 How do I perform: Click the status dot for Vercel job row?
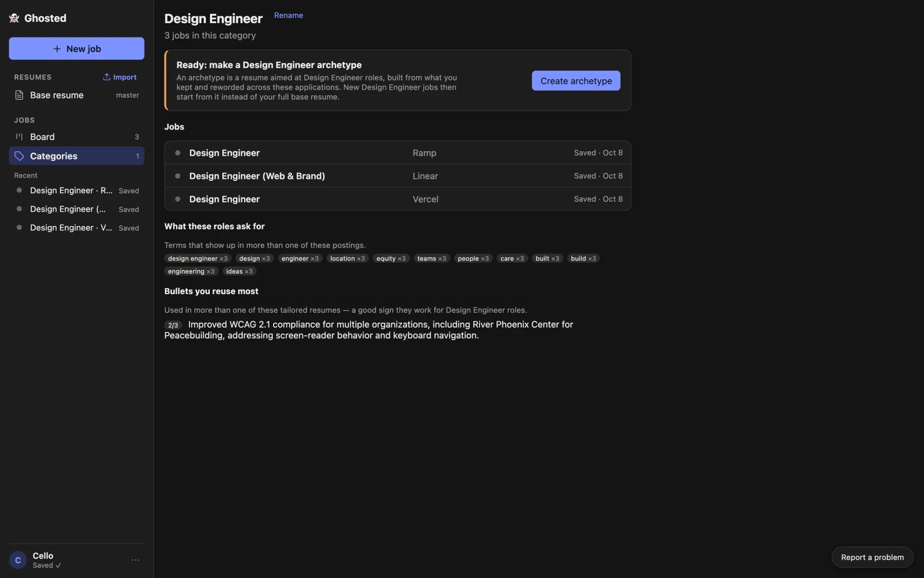click(x=177, y=199)
